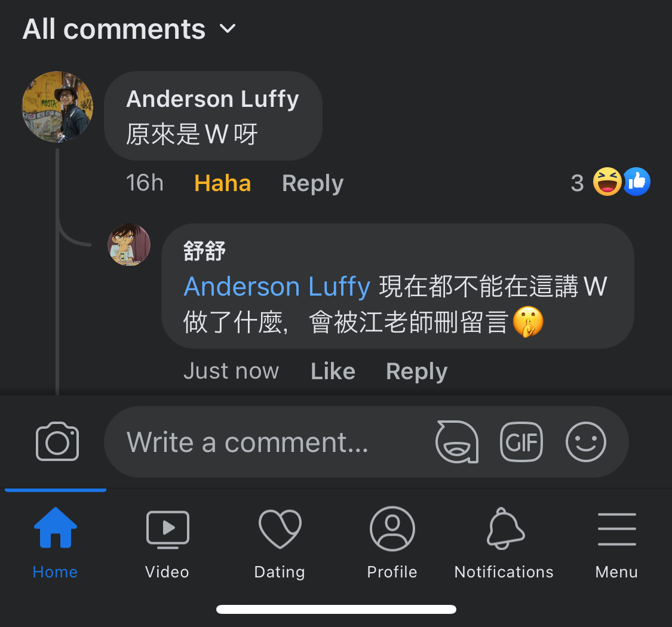672x627 pixels.
Task: Switch to the Video tab
Action: point(167,543)
